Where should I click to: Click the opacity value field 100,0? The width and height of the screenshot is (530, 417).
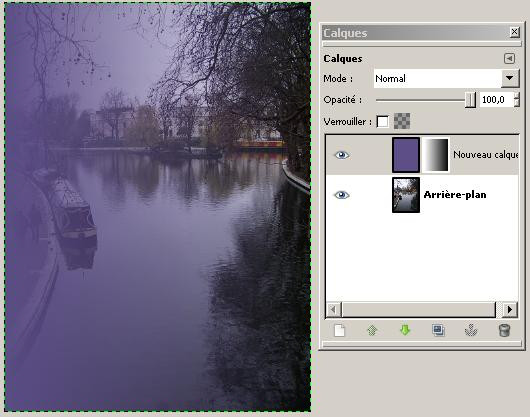click(x=497, y=100)
